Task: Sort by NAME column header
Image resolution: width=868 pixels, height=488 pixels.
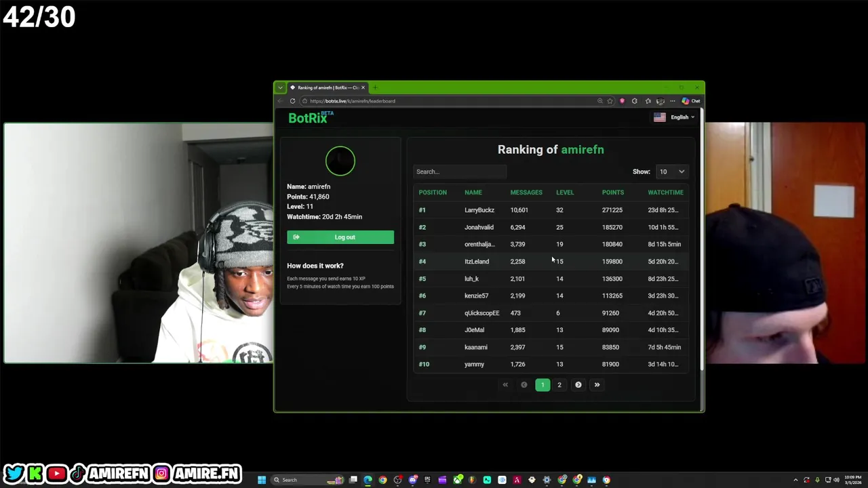Action: [473, 192]
